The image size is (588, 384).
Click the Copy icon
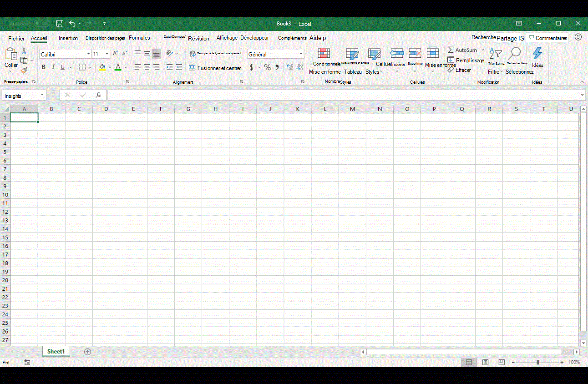tap(24, 60)
